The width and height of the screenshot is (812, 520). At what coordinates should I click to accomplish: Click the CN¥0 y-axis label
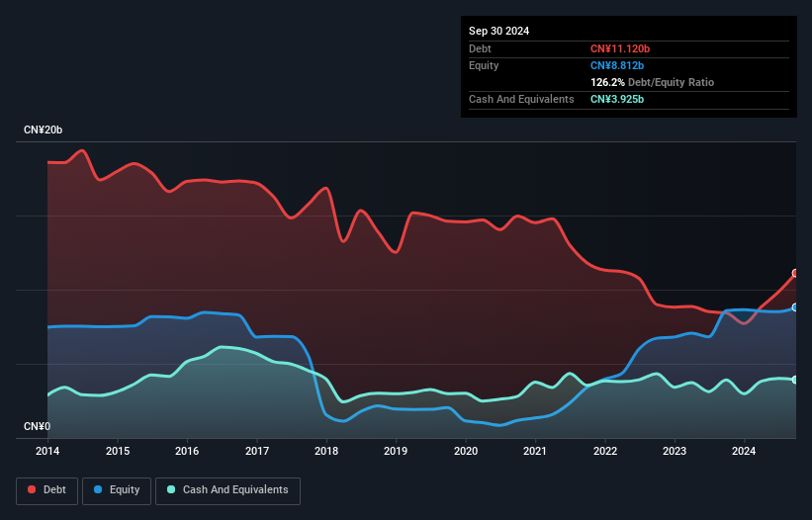point(38,426)
